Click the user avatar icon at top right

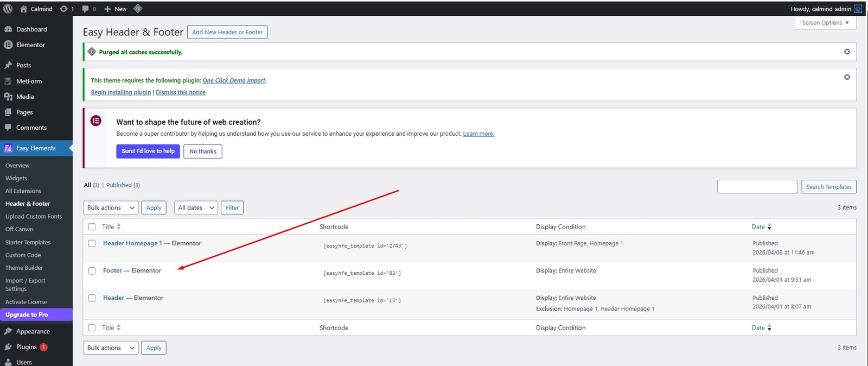tap(858, 9)
